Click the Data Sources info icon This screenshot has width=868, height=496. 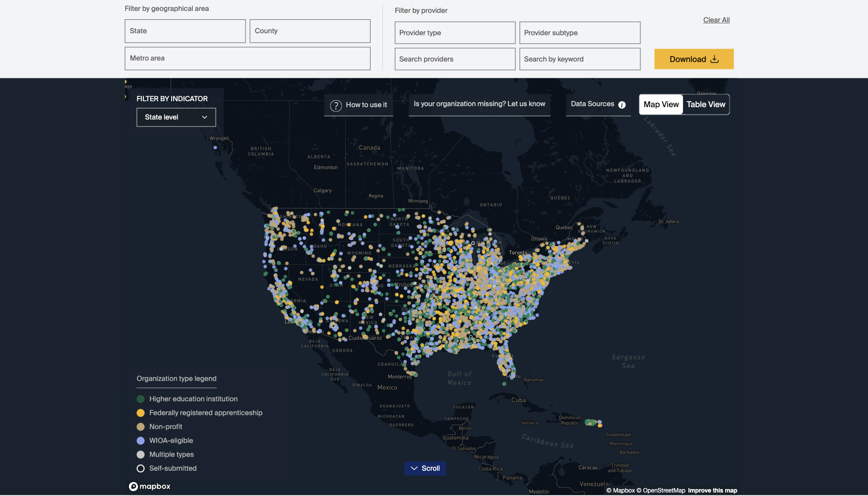click(x=622, y=105)
